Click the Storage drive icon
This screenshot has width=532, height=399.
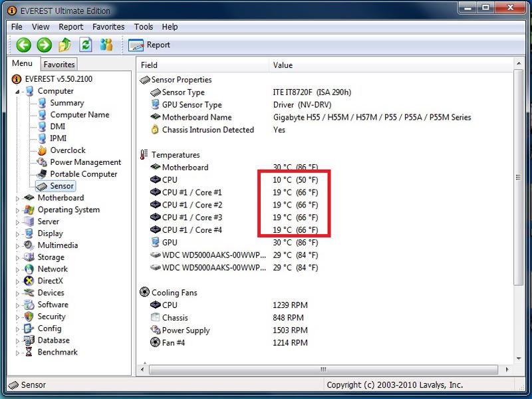tap(29, 257)
